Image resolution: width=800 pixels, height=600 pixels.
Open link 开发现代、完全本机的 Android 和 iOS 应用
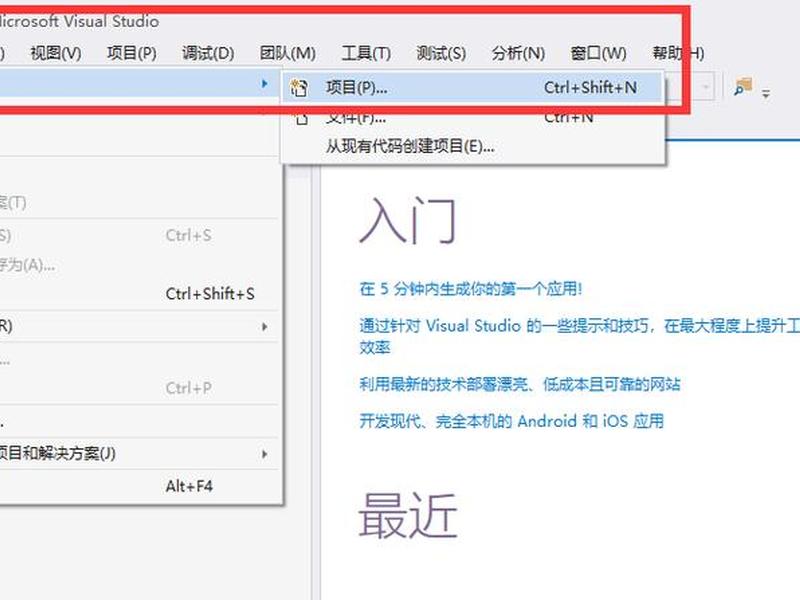[511, 421]
